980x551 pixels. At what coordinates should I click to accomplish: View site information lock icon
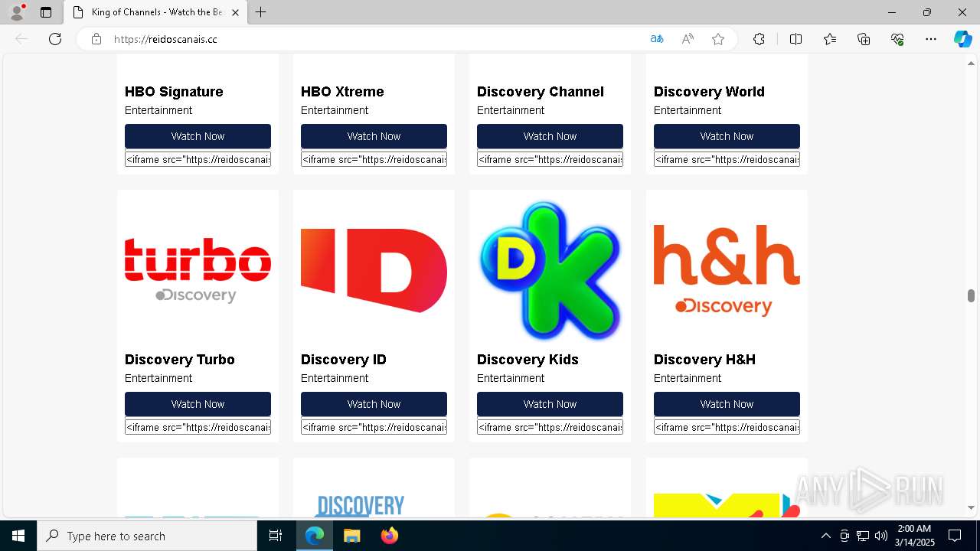(x=96, y=39)
